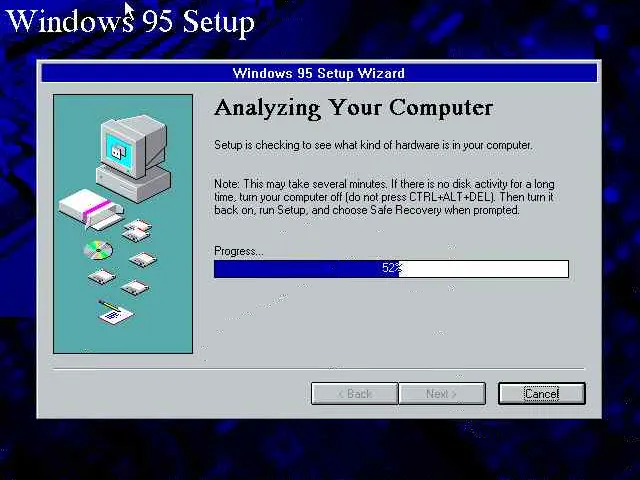
Task: Click the Safe Recovery note paragraph
Action: [384, 197]
